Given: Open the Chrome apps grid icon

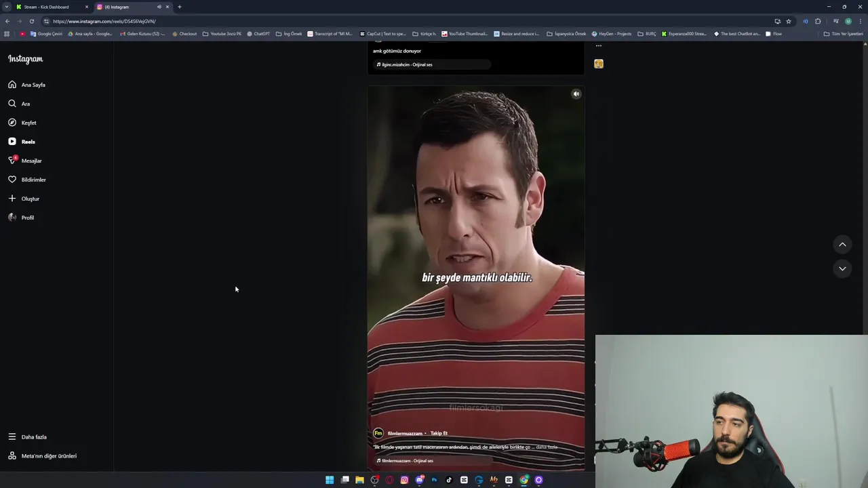Looking at the screenshot, I should pos(7,34).
